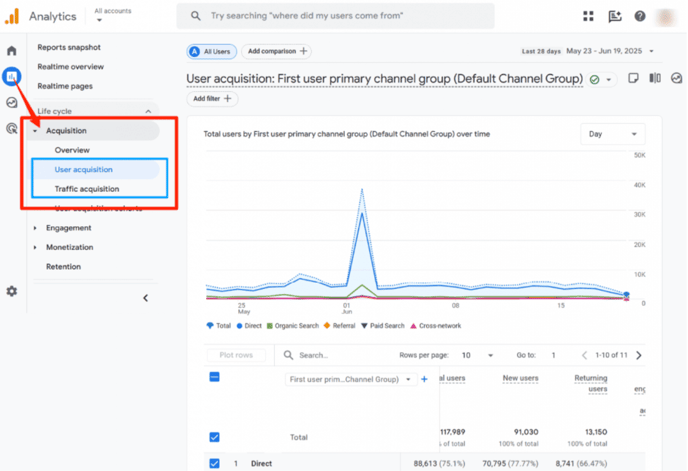Select User acquisition report
Image resolution: width=688 pixels, height=471 pixels.
click(x=83, y=169)
